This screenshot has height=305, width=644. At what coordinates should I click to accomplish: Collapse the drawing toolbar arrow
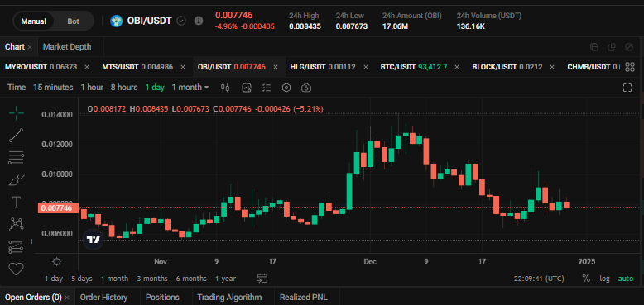click(32, 241)
